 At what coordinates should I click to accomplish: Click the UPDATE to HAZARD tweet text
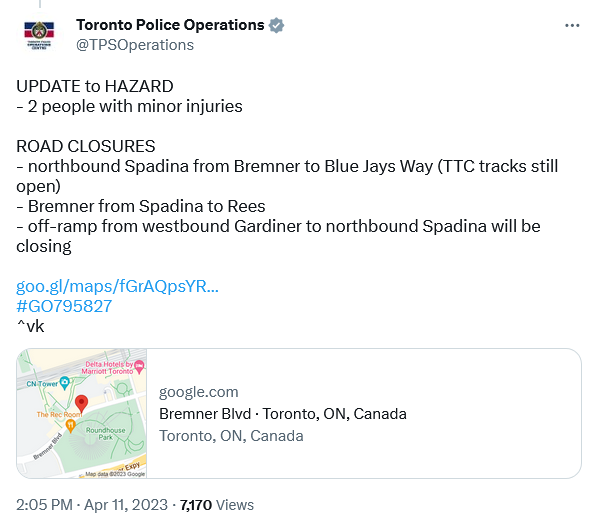(x=95, y=86)
